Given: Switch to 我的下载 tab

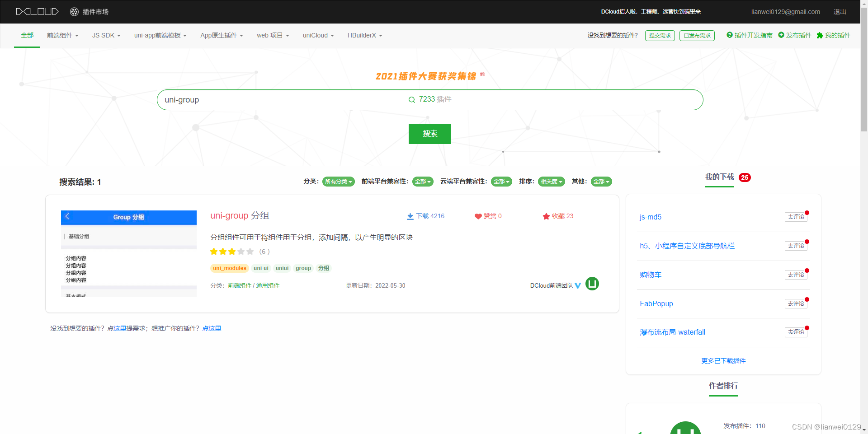Looking at the screenshot, I should [x=720, y=177].
